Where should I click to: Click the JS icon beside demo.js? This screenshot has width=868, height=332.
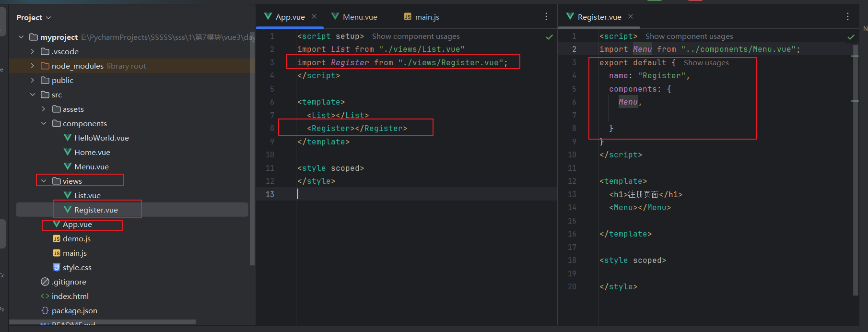pyautogui.click(x=57, y=238)
